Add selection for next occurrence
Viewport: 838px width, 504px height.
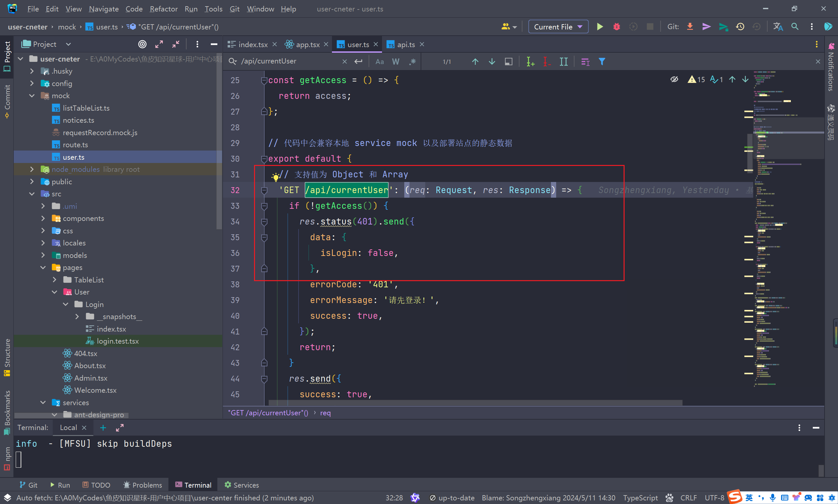(530, 62)
